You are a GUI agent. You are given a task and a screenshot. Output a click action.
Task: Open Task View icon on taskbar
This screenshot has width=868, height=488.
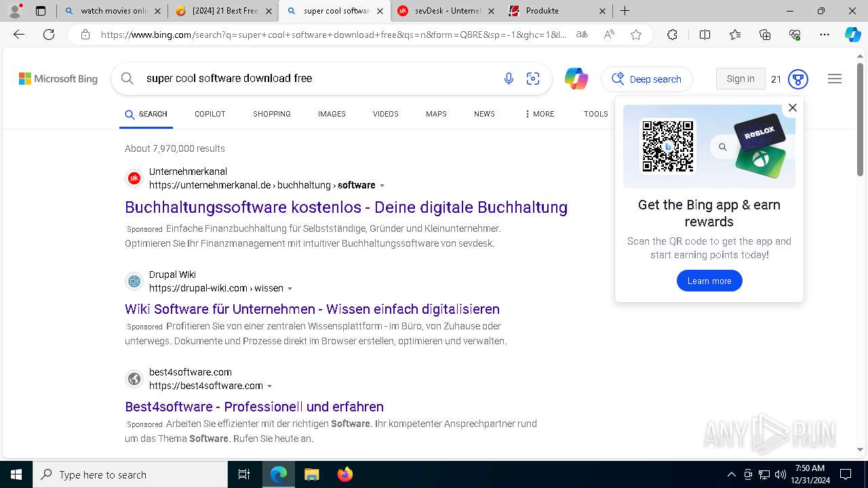coord(244,474)
